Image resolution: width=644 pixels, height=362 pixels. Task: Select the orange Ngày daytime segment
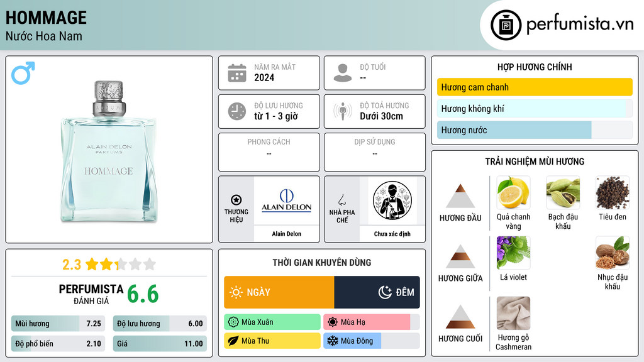coord(279,292)
